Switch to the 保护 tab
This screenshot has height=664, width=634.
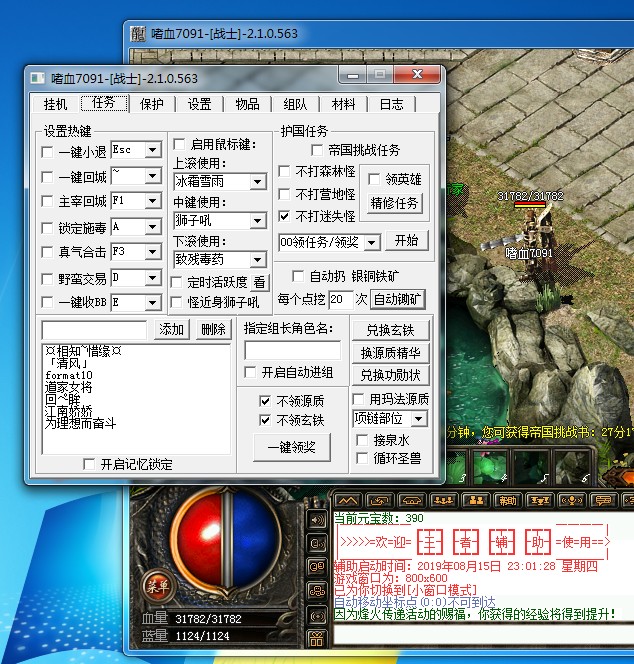[152, 104]
